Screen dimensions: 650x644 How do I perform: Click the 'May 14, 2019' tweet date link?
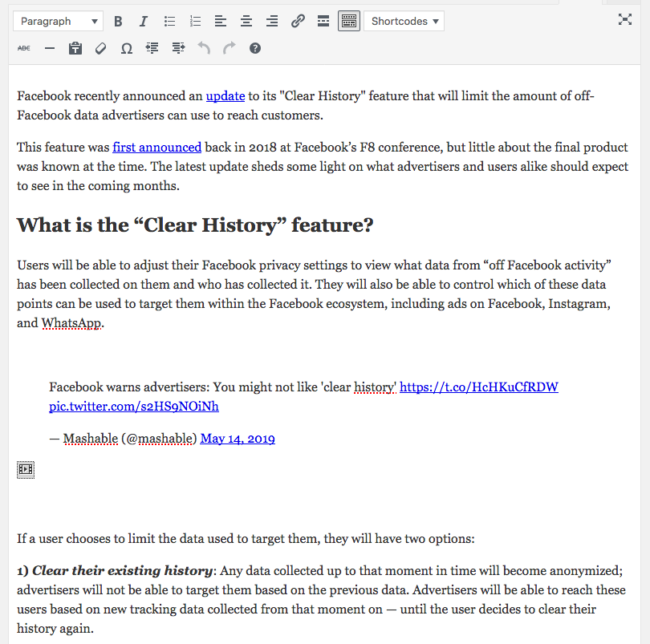tap(238, 439)
